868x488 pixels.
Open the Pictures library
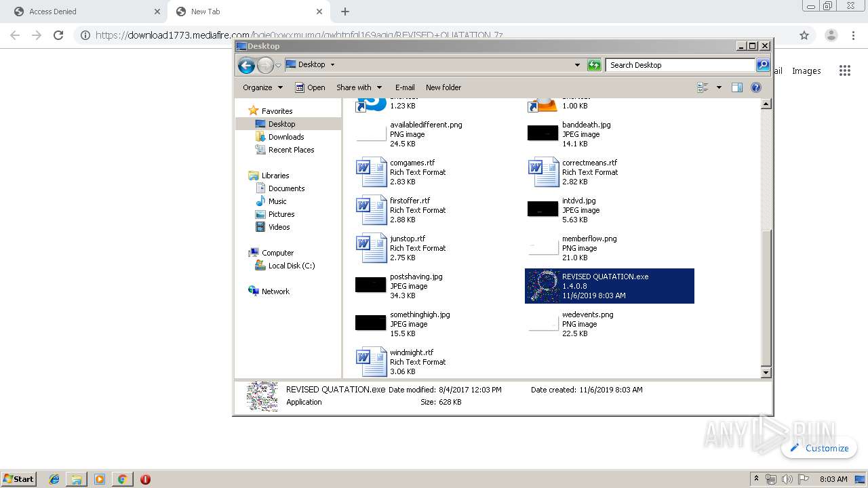tap(281, 214)
